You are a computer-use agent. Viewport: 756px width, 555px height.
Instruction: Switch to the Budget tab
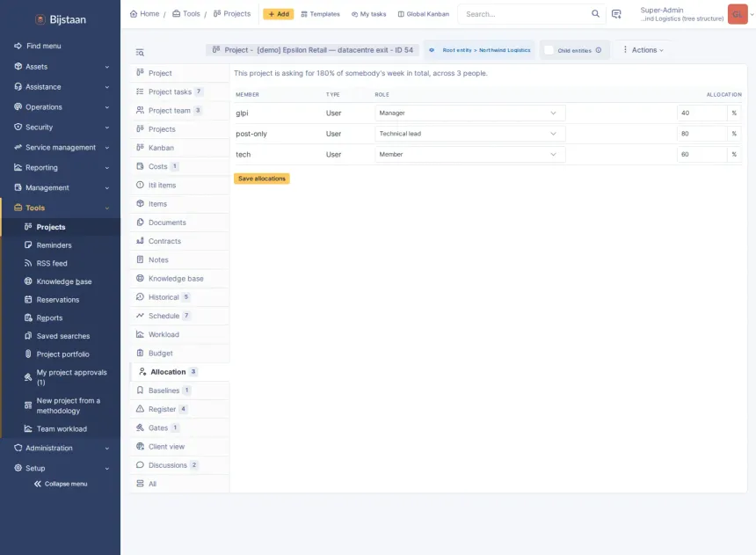coord(179,354)
